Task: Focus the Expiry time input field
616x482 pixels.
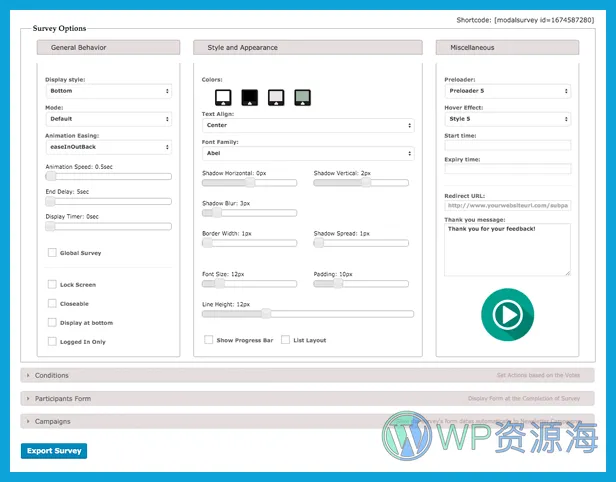Action: pos(508,169)
